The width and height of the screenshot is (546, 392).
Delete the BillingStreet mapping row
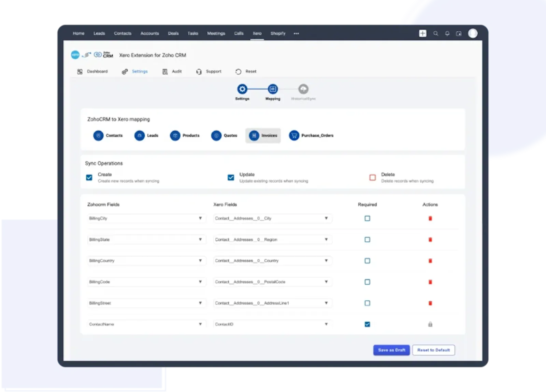point(430,303)
